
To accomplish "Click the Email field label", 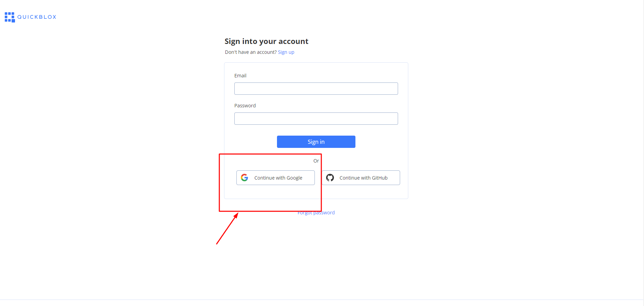I will (240, 76).
